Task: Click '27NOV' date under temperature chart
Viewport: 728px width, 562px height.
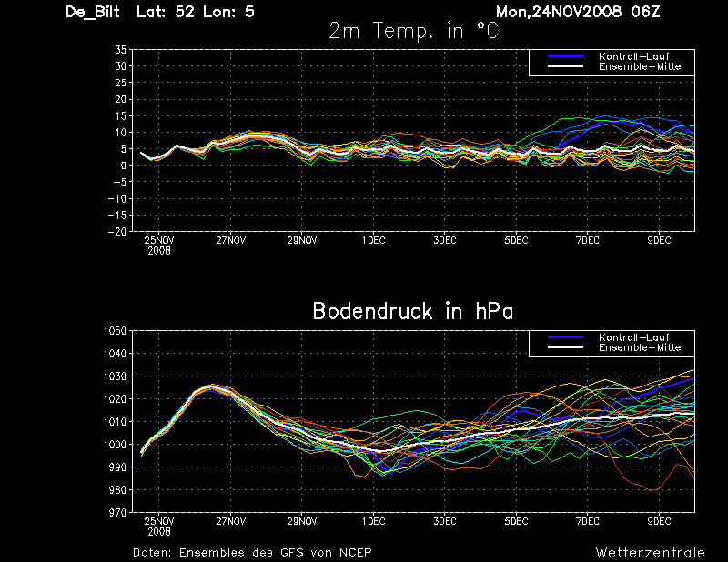Action: [x=231, y=240]
